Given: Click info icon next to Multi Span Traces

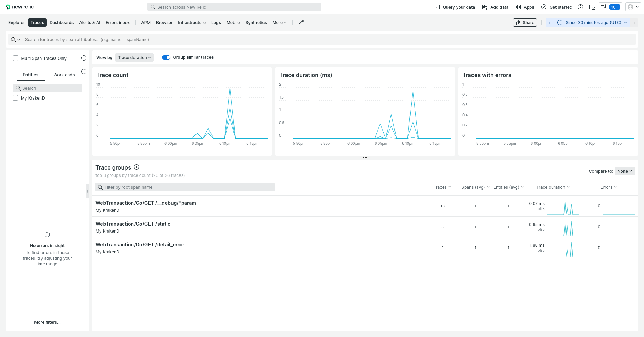Looking at the screenshot, I should (x=84, y=58).
